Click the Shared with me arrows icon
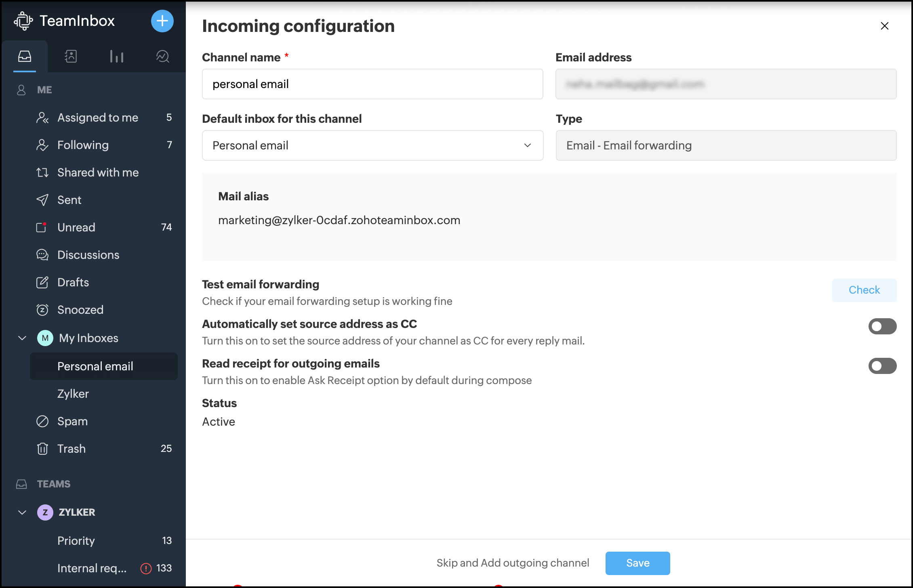 (x=42, y=172)
